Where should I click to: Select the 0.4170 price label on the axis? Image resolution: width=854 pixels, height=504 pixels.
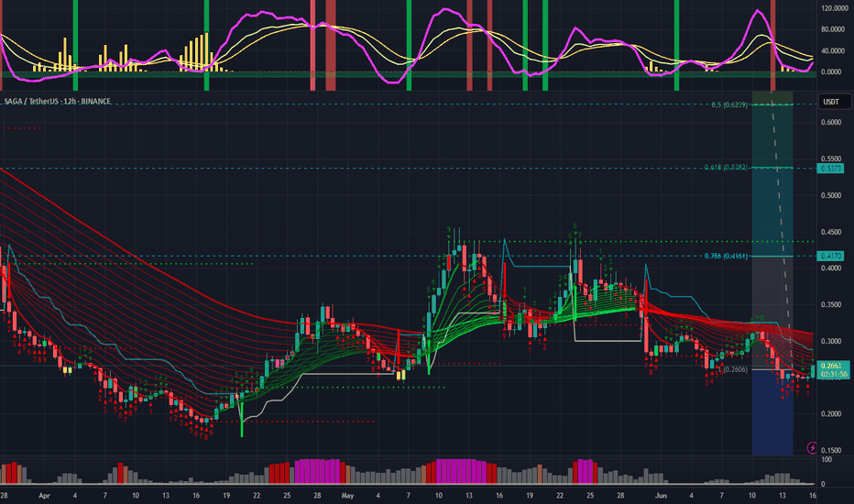click(x=830, y=256)
